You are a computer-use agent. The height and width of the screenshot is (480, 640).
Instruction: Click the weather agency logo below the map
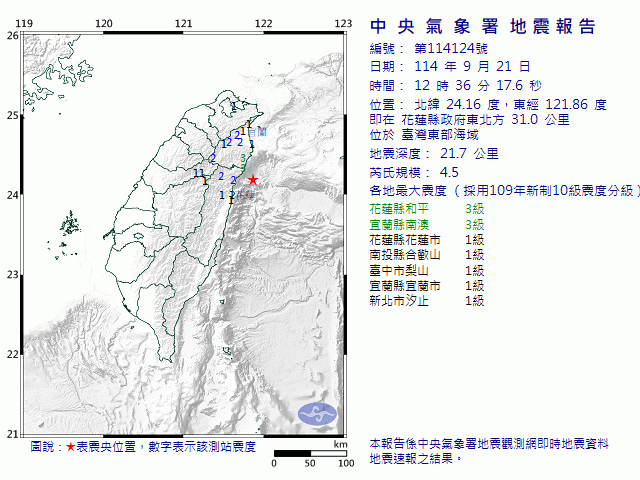pos(320,413)
